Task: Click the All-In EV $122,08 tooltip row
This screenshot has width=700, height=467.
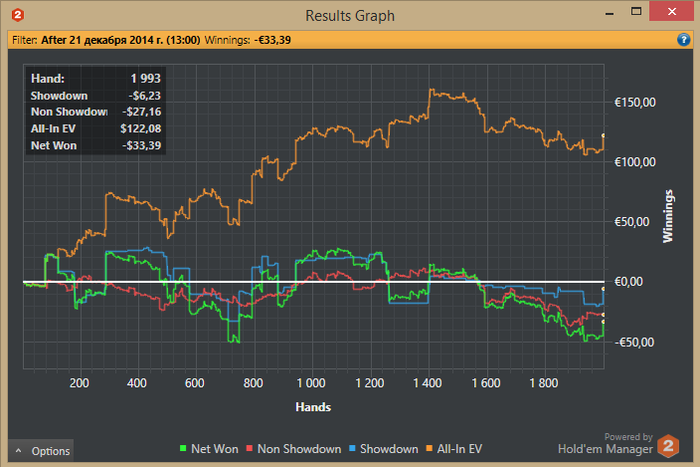Action: (96, 129)
